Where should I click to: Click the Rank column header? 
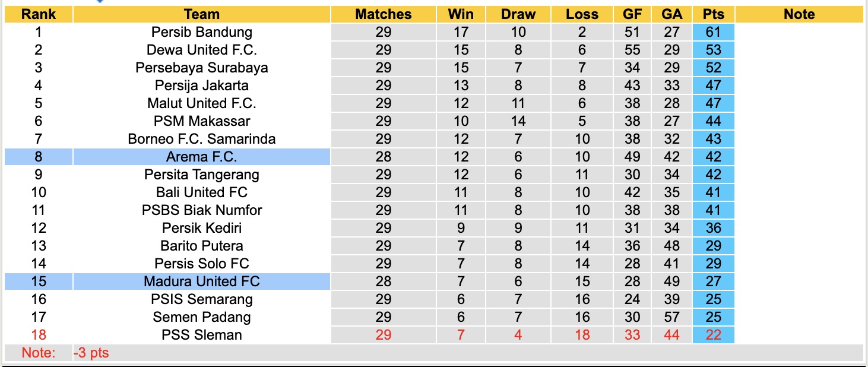39,14
